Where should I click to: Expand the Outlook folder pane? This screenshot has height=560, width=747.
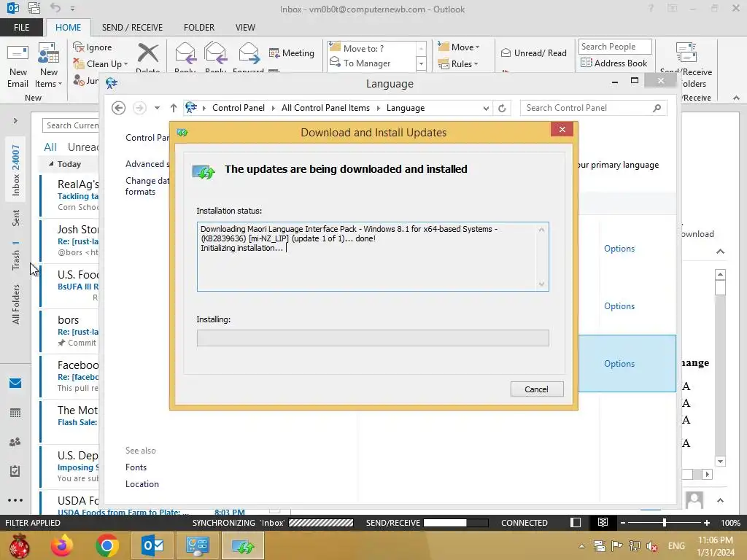(15, 121)
